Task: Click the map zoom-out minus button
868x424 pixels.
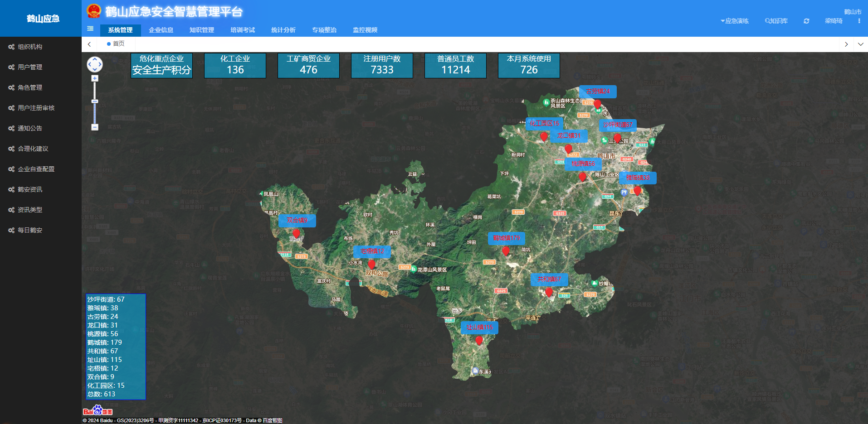Action: (x=94, y=127)
